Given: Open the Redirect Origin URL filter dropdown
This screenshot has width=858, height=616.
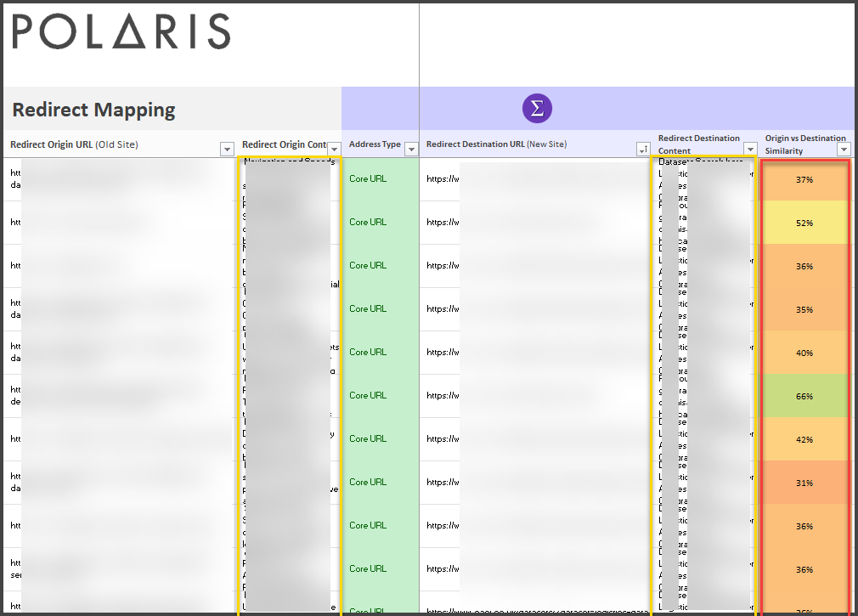Looking at the screenshot, I should coord(227,150).
